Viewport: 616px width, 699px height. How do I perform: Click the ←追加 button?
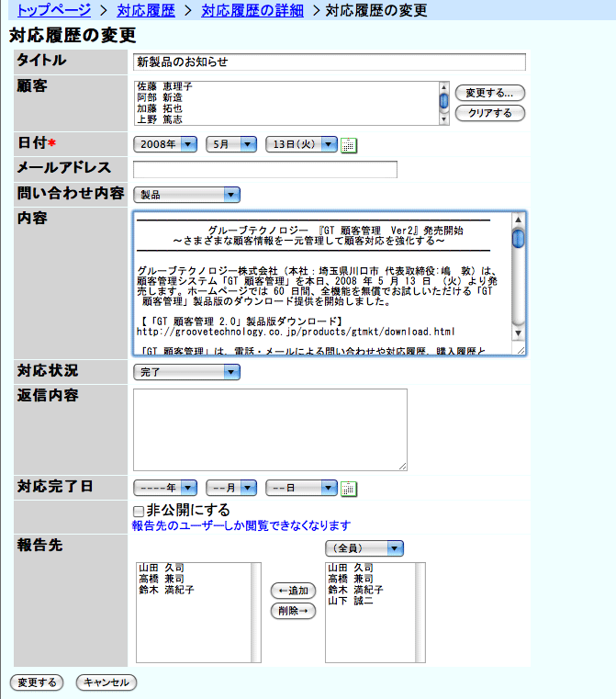tap(293, 591)
